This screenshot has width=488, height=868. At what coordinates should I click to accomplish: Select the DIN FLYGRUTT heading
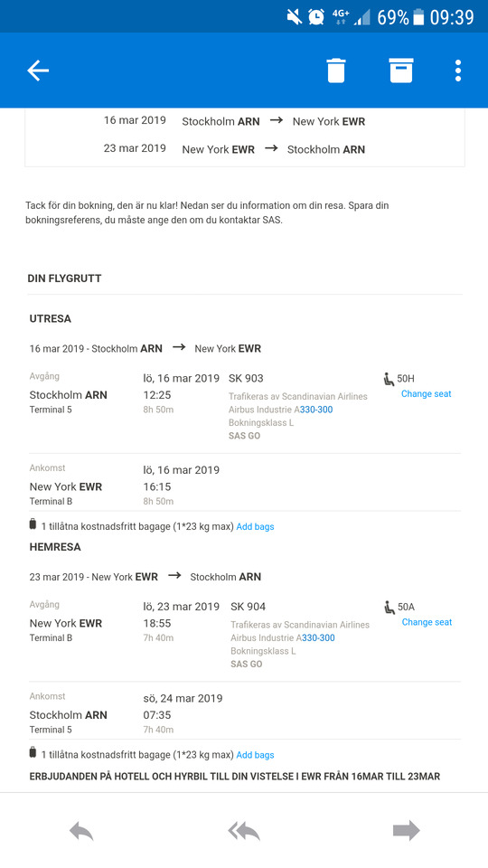[64, 278]
